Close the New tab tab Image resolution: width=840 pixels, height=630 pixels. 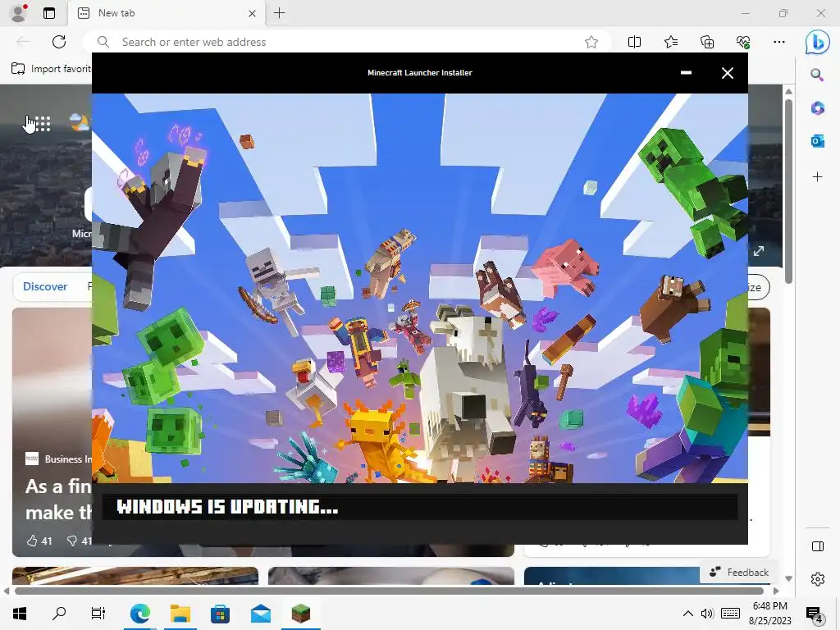253,13
